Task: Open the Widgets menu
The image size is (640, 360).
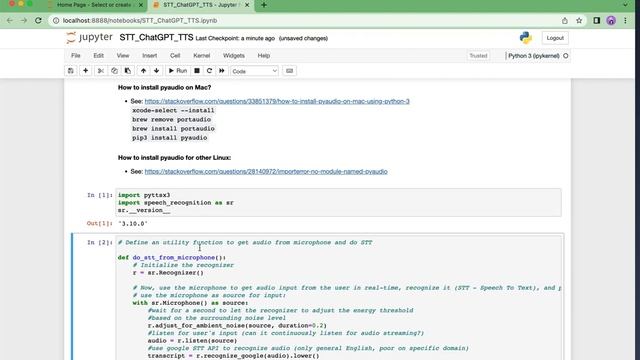Action: click(x=233, y=56)
